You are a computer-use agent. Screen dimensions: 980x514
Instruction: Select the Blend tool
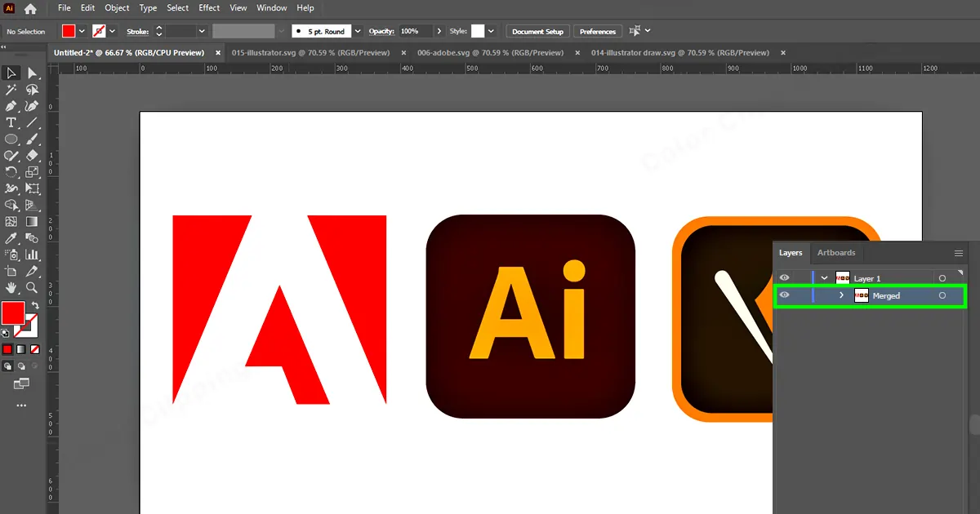pos(32,238)
